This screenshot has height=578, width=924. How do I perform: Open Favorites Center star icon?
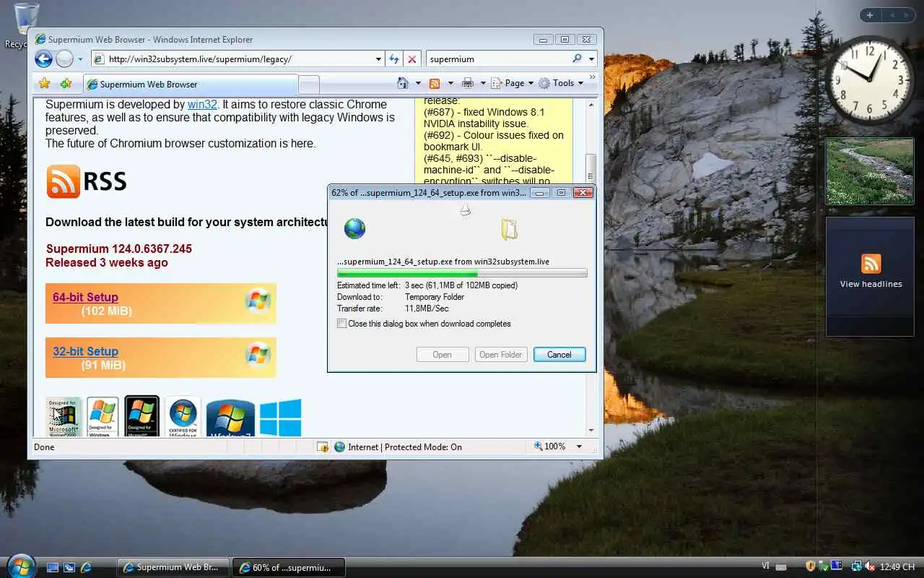44,83
